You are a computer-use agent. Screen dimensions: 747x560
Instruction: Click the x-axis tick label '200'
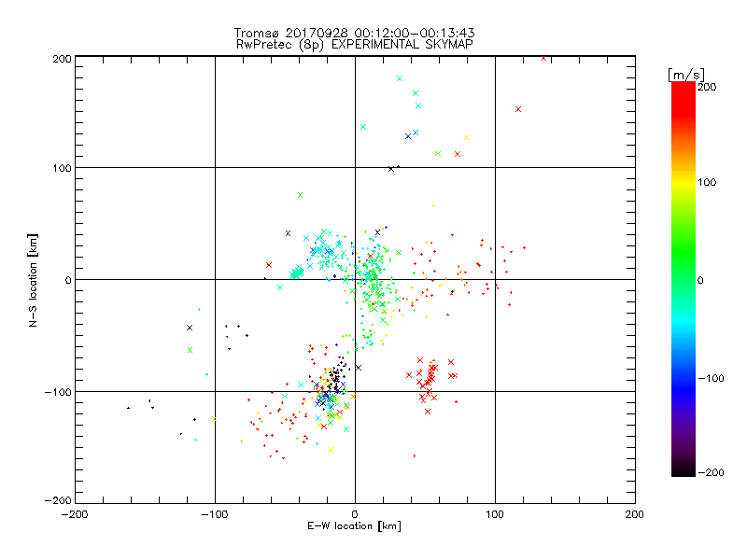[634, 514]
